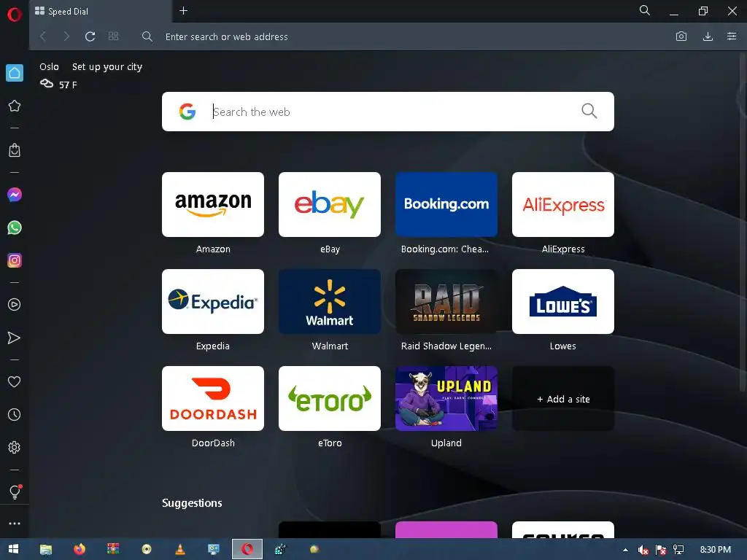The width and height of the screenshot is (747, 560).
Task: Click the magnifier button in web search box
Action: tap(589, 112)
